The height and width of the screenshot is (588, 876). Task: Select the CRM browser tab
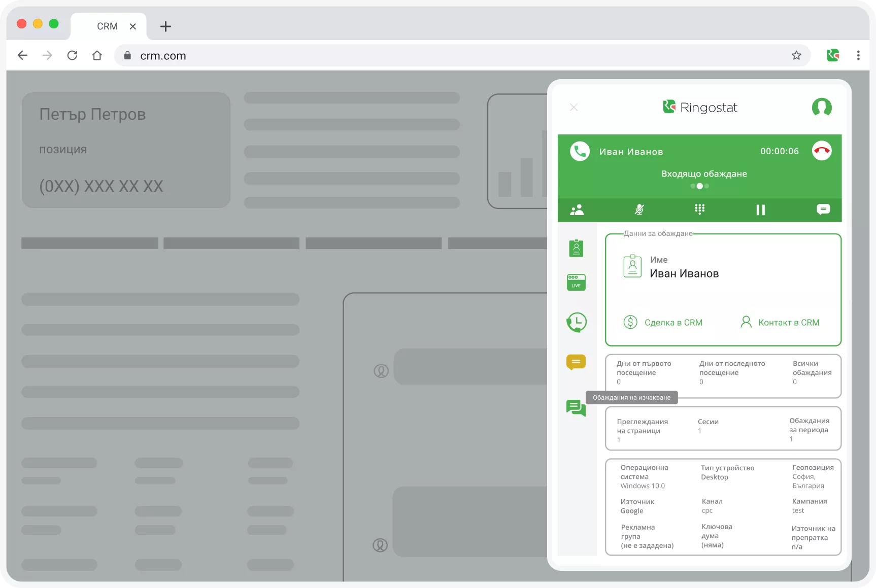pyautogui.click(x=108, y=26)
